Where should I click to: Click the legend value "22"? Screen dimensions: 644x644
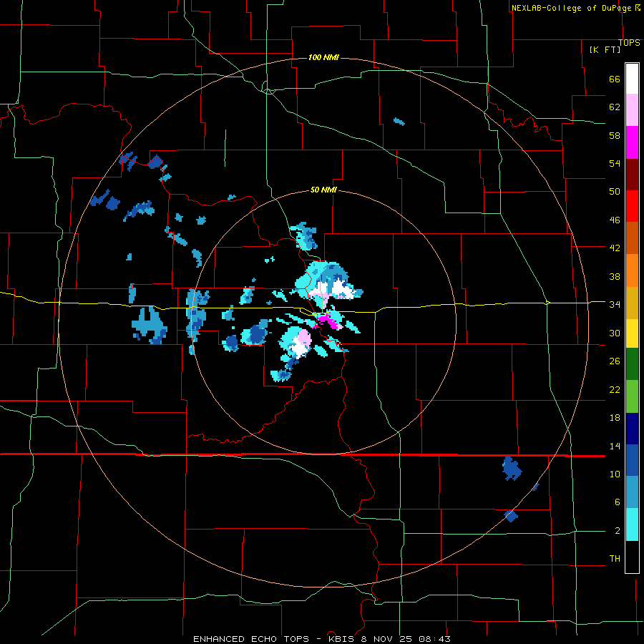tap(615, 389)
